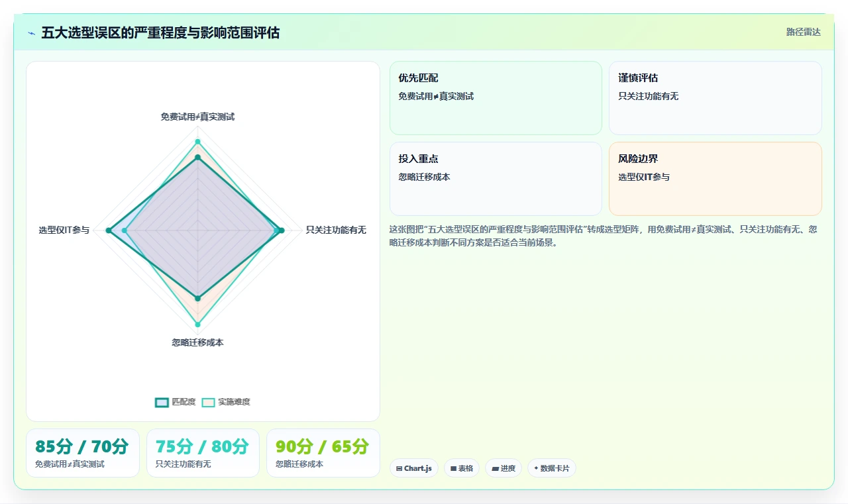The height and width of the screenshot is (504, 848).
Task: Click the 85分 / 70分 score value
Action: 82,446
